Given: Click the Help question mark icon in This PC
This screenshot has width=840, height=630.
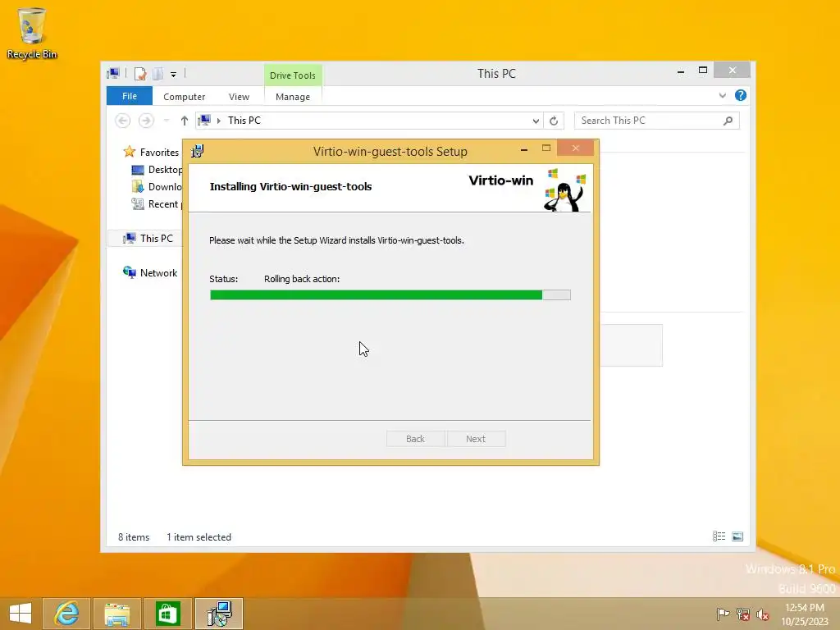Looking at the screenshot, I should pos(741,95).
